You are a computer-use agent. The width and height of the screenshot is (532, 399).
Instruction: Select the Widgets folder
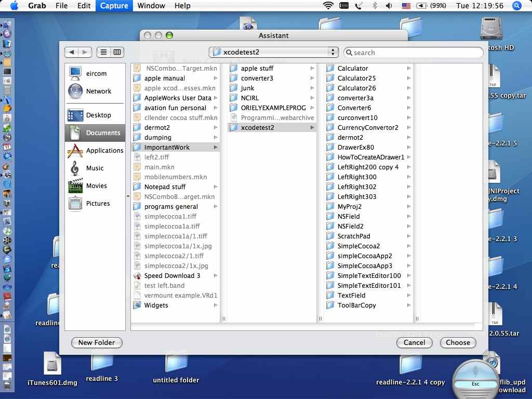175,305
